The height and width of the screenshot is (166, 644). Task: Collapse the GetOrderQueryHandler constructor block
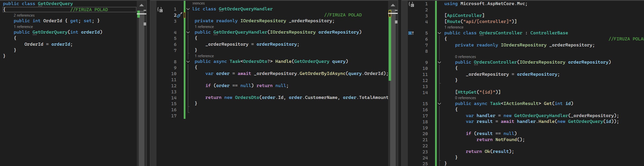point(188,32)
